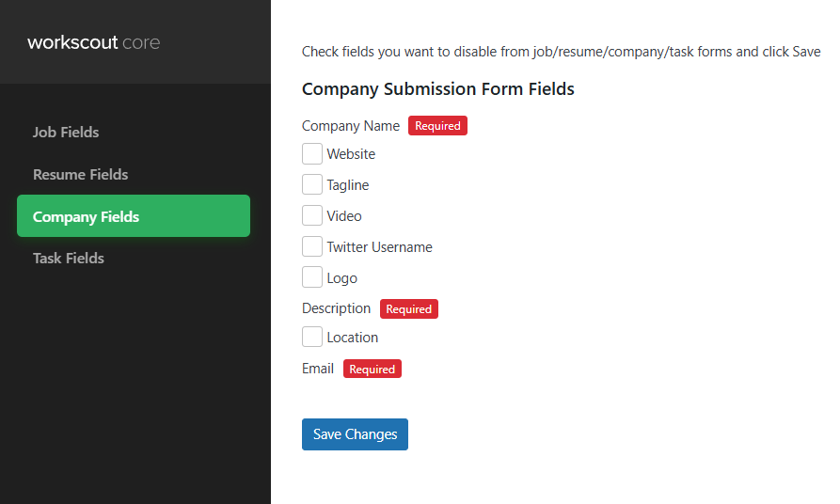Check the Location field checkbox
840x504 pixels.
coord(312,337)
